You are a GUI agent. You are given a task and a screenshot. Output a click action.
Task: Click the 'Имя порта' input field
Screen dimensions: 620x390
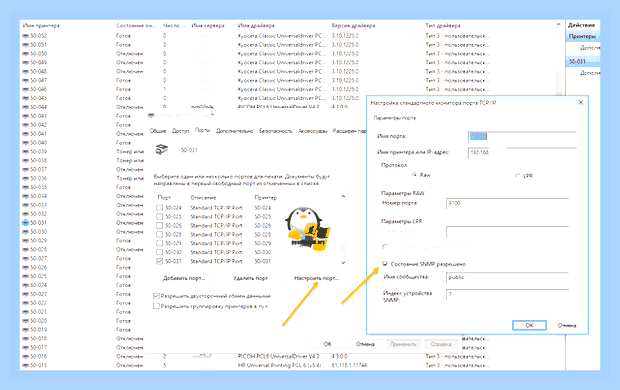[522, 136]
